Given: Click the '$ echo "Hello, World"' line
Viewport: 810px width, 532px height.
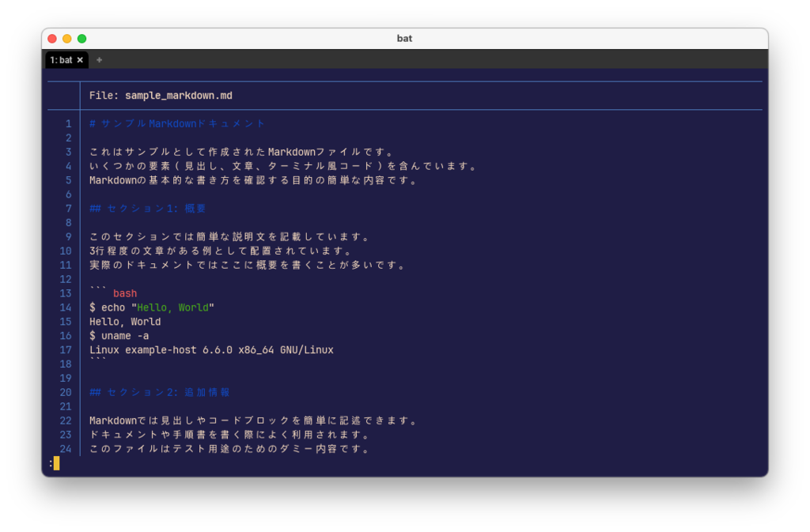Looking at the screenshot, I should pyautogui.click(x=152, y=308).
